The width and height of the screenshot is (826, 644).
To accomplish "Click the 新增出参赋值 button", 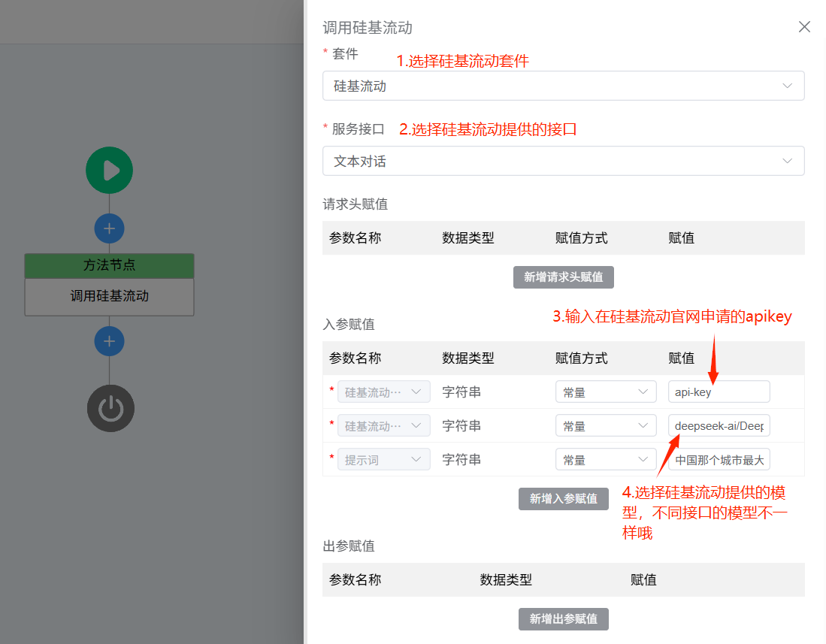I will pyautogui.click(x=563, y=618).
